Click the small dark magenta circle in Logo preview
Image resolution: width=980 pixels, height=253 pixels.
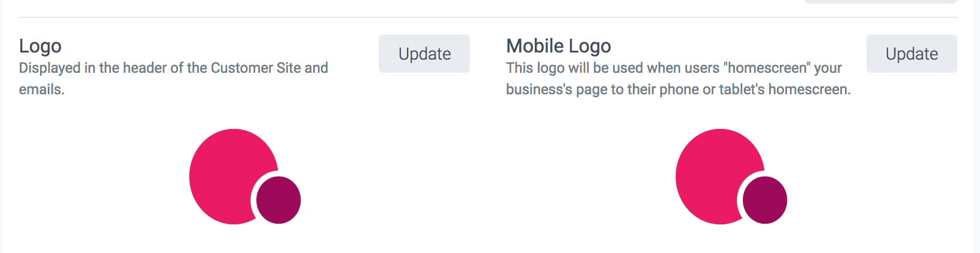coord(278,200)
